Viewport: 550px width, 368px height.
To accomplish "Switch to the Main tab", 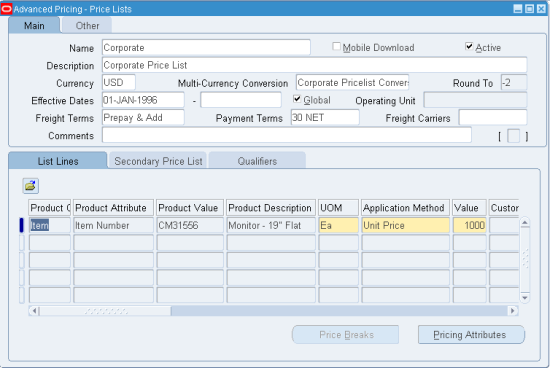I will click(x=34, y=26).
